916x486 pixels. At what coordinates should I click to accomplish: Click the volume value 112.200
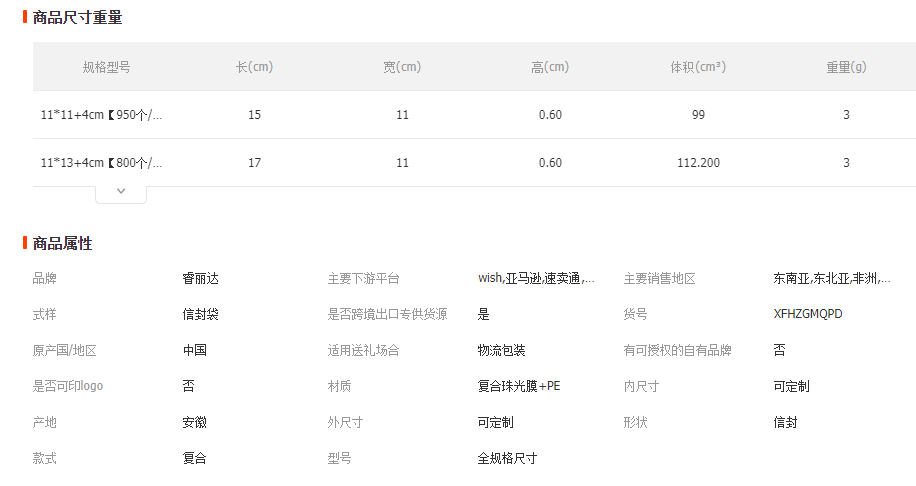click(698, 163)
